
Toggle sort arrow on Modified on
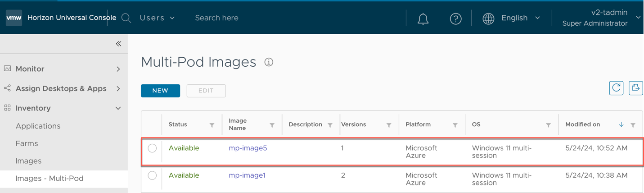click(621, 124)
